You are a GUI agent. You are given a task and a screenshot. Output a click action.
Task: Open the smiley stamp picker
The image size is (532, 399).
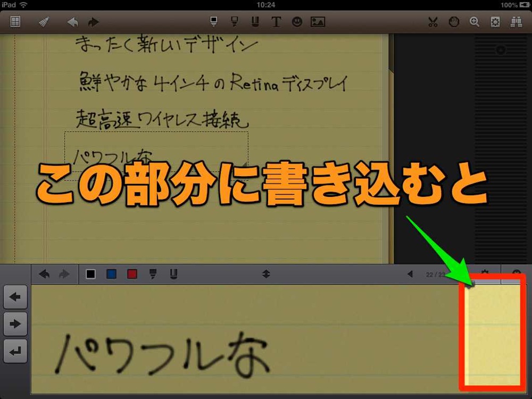click(x=297, y=22)
